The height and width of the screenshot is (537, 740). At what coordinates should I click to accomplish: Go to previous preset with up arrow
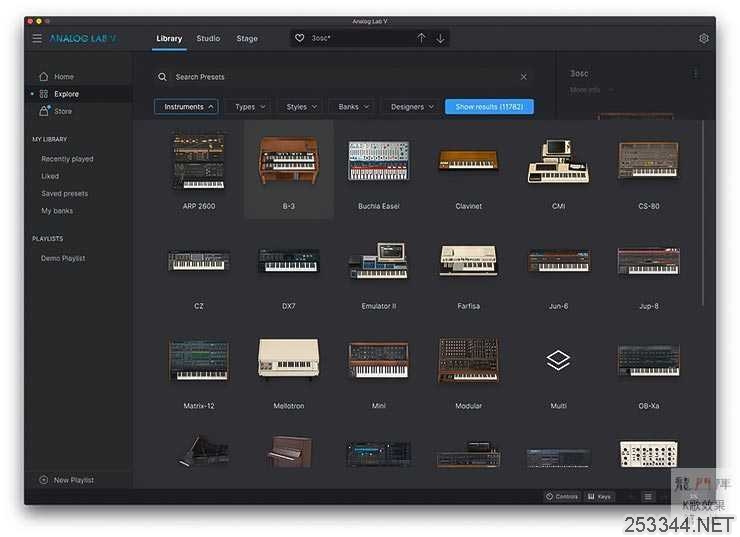[421, 38]
